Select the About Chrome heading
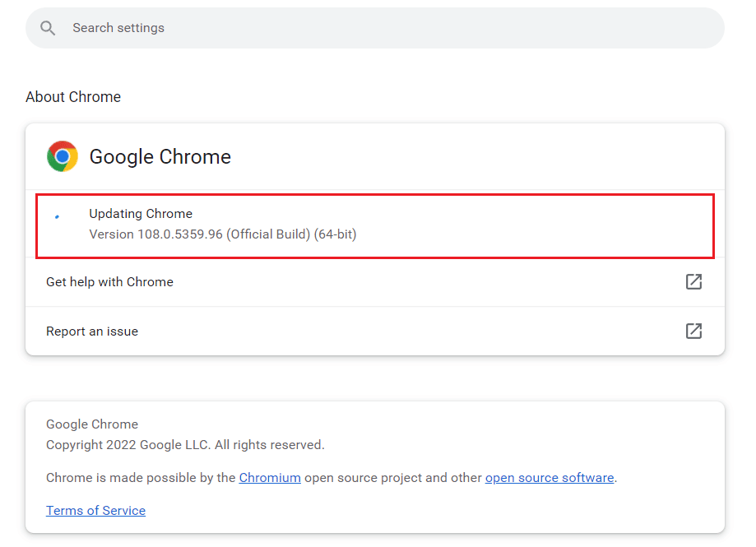 [x=73, y=97]
